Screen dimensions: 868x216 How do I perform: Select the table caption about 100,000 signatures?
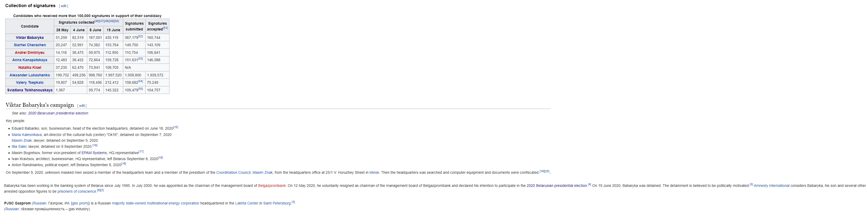point(87,16)
